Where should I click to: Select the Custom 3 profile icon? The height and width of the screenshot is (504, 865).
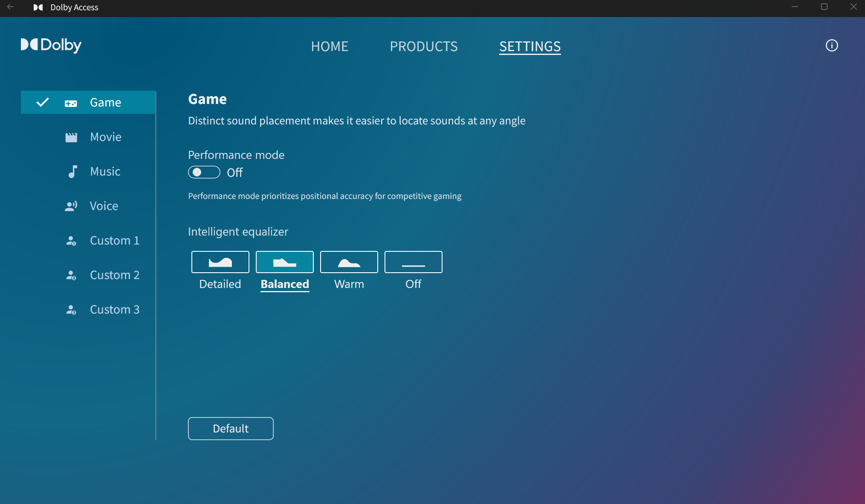tap(72, 309)
